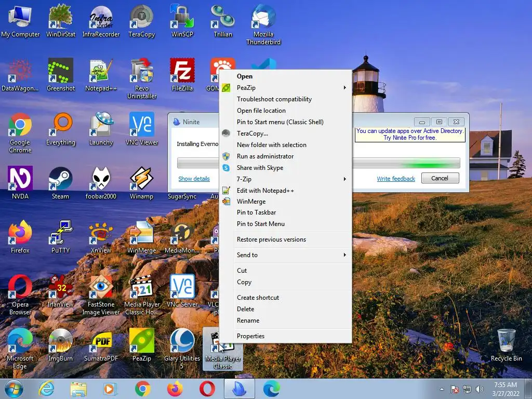This screenshot has width=532, height=399.
Task: Select the FileZilla desktop icon
Action: [x=182, y=75]
